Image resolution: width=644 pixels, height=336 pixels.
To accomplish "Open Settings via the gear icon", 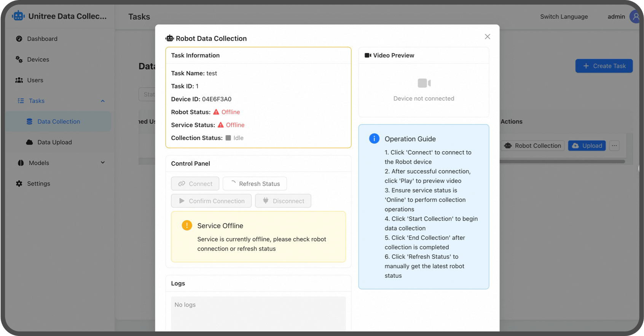I will 19,184.
